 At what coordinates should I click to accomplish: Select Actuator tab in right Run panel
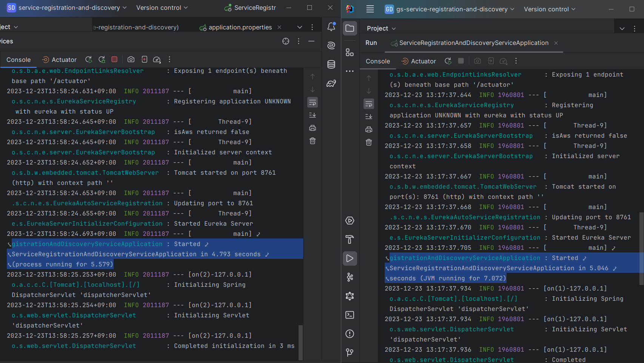(419, 61)
